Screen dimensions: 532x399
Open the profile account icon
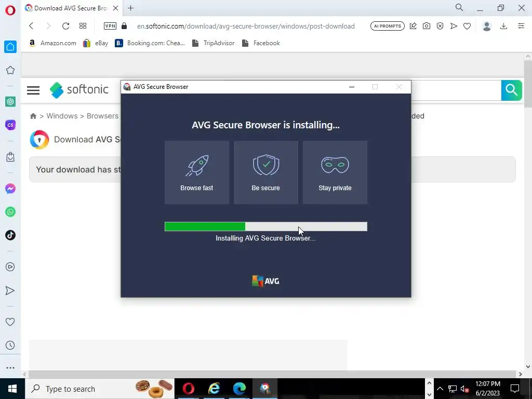(x=487, y=26)
